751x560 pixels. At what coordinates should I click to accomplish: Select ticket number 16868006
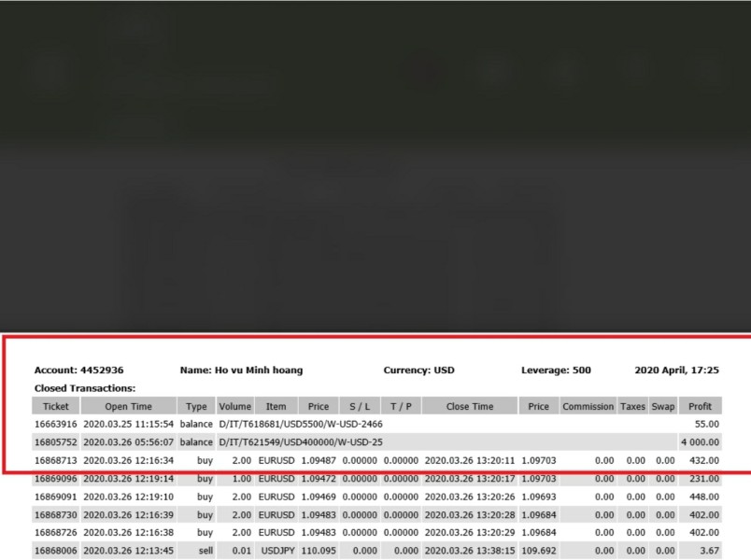pos(55,551)
